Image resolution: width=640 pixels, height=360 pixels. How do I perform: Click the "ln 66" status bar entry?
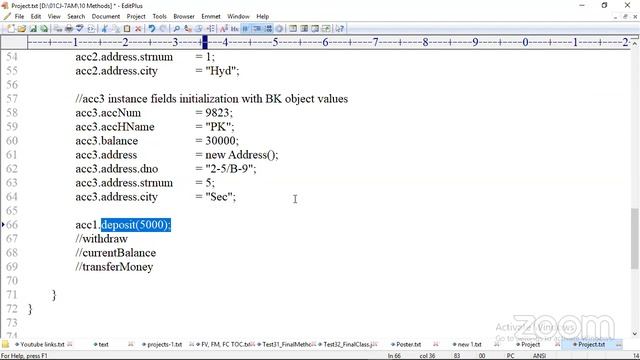pos(394,356)
